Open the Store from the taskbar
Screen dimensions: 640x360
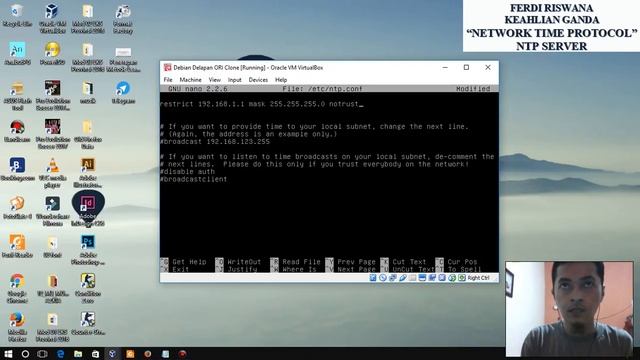[95, 354]
